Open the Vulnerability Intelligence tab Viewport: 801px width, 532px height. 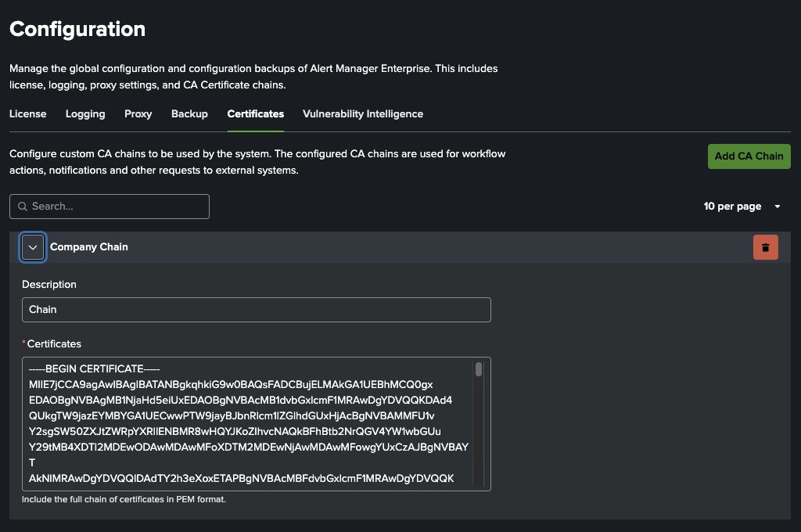[363, 114]
